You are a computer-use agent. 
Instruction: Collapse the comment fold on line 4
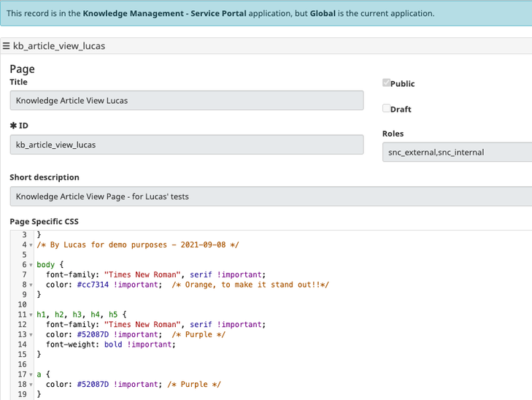(x=31, y=245)
